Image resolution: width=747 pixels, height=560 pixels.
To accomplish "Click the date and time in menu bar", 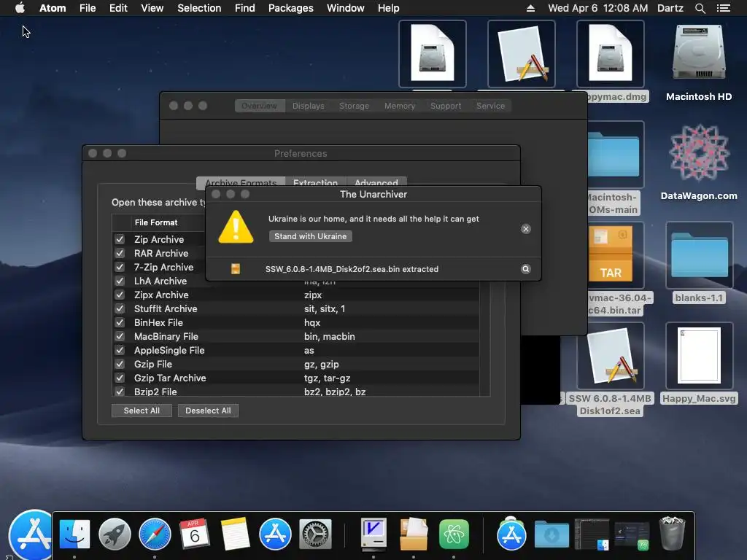I will pos(598,8).
